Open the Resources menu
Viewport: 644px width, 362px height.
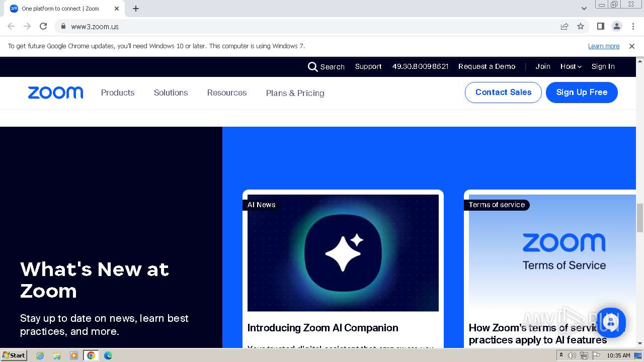(x=227, y=93)
